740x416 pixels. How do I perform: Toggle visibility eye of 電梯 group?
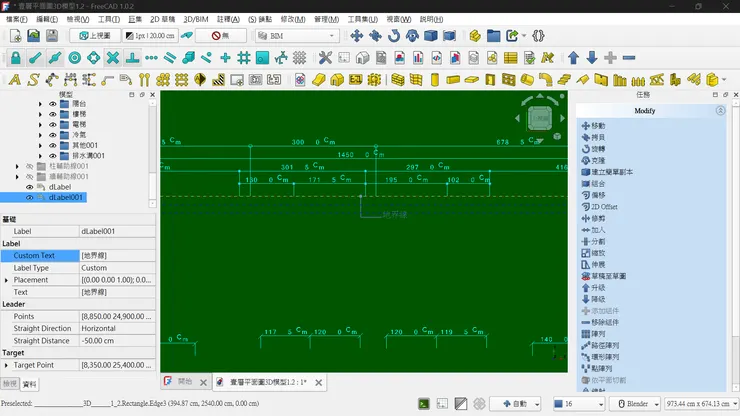click(52, 125)
